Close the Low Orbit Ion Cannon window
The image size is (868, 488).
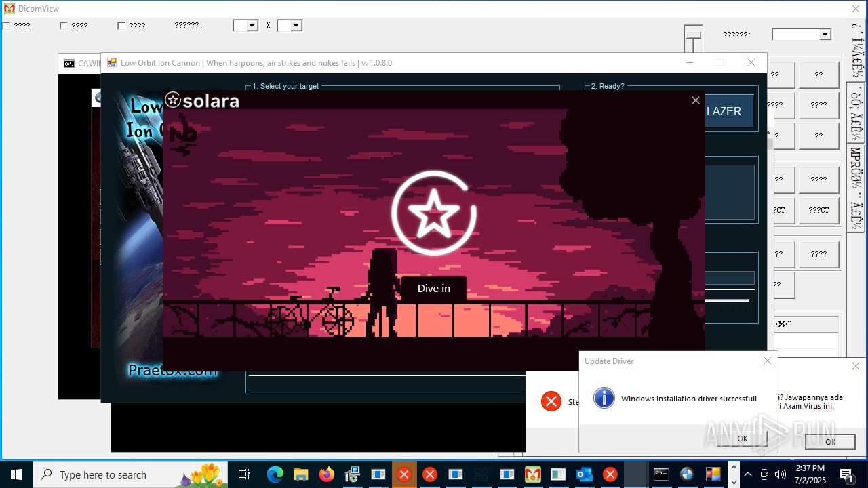(x=751, y=62)
